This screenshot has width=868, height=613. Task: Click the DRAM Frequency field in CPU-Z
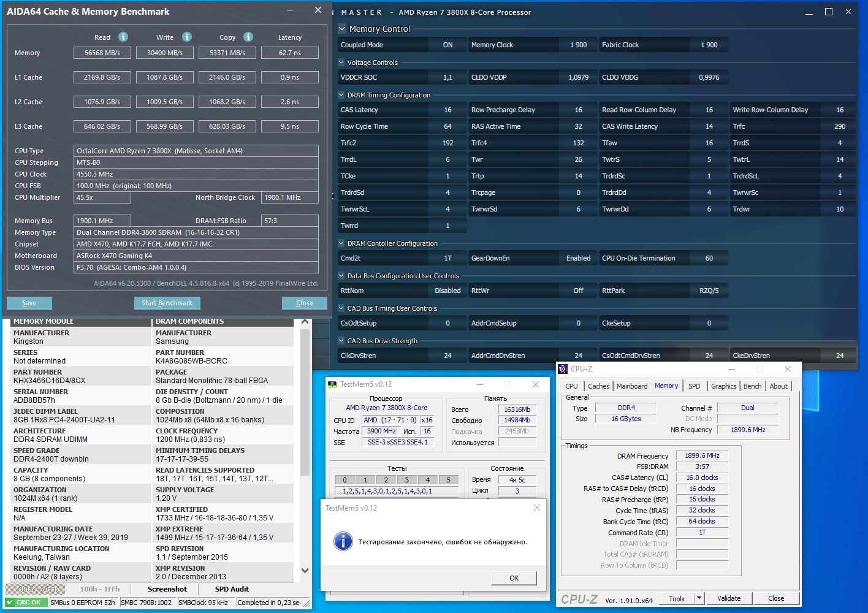[702, 455]
